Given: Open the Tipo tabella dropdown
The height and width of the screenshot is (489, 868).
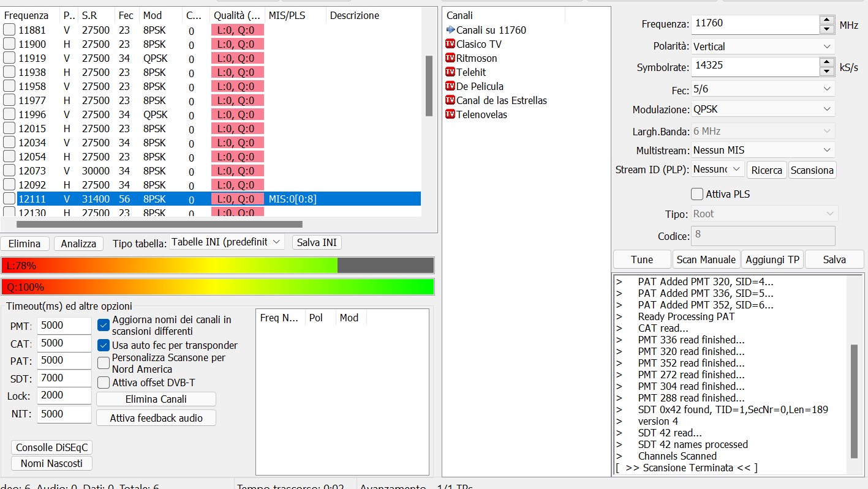Looking at the screenshot, I should click(227, 242).
